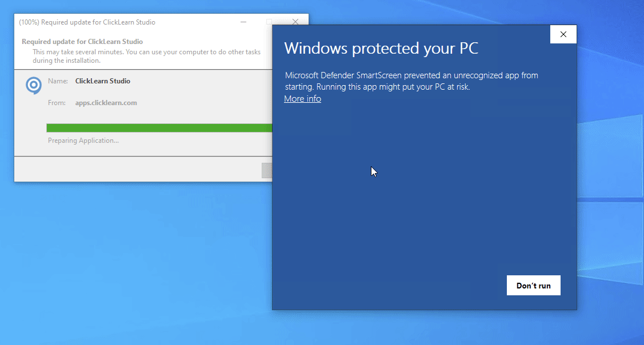The height and width of the screenshot is (345, 644).
Task: Minimize the Required update installer window
Action: [243, 22]
